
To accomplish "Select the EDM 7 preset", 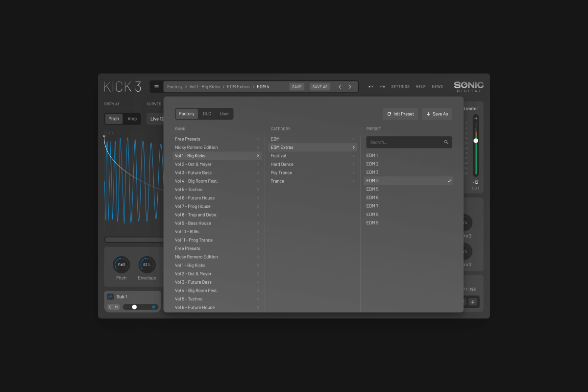I will [372, 206].
